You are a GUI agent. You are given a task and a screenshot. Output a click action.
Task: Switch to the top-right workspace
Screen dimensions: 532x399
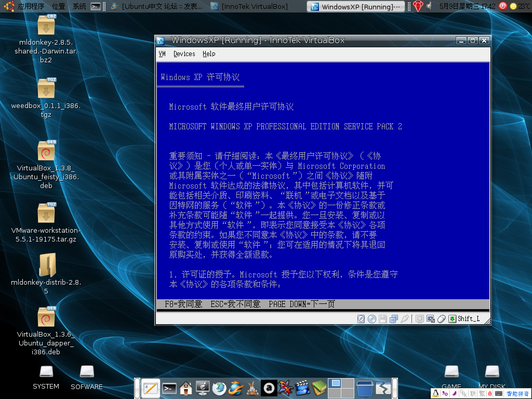(348, 383)
